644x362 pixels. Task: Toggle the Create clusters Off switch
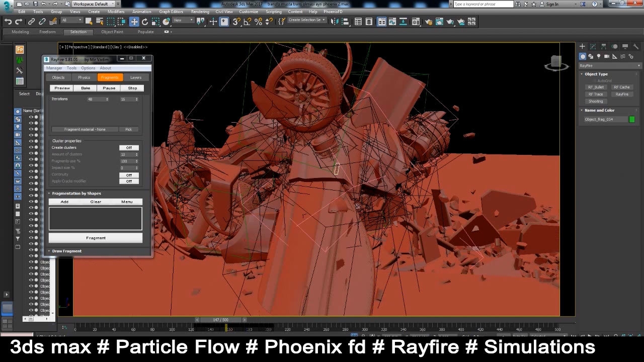(x=129, y=148)
